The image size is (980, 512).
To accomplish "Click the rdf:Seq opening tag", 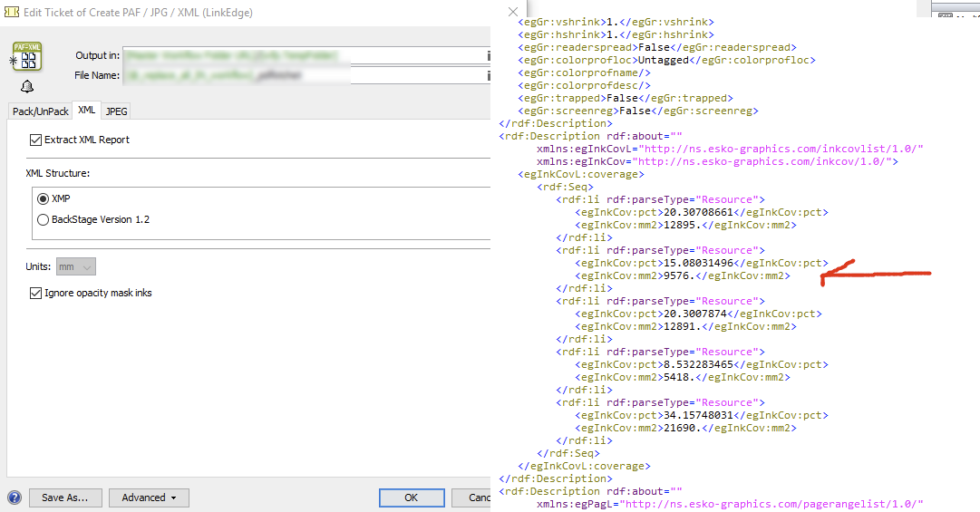I will [x=565, y=187].
